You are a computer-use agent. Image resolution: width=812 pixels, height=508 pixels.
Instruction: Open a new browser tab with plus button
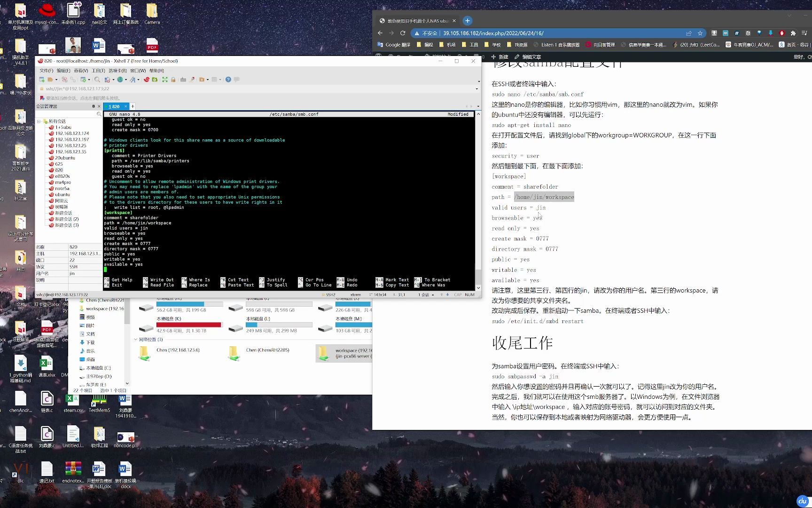click(467, 21)
